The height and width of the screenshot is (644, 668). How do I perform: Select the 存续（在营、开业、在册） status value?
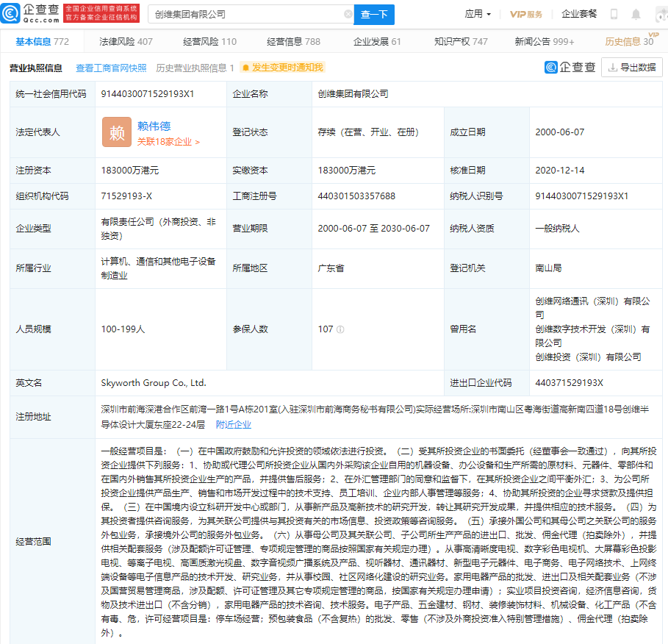pyautogui.click(x=368, y=132)
